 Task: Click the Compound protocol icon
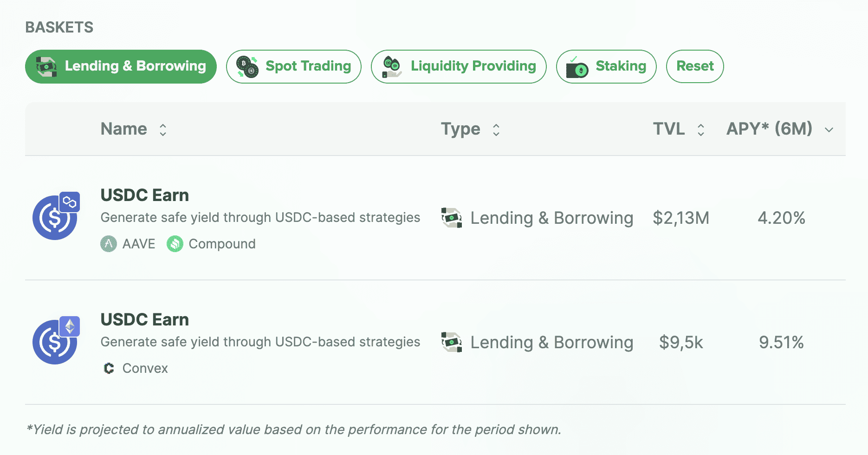[x=175, y=244]
